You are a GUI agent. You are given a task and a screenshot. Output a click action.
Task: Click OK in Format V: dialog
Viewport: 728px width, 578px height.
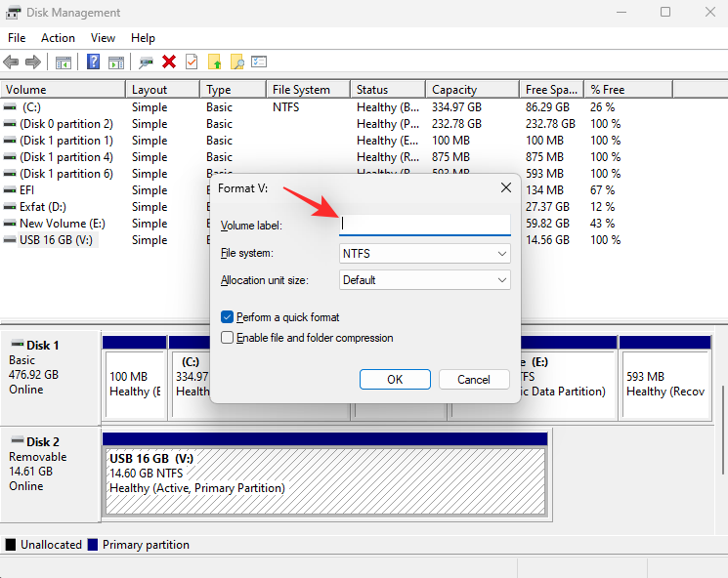(395, 380)
